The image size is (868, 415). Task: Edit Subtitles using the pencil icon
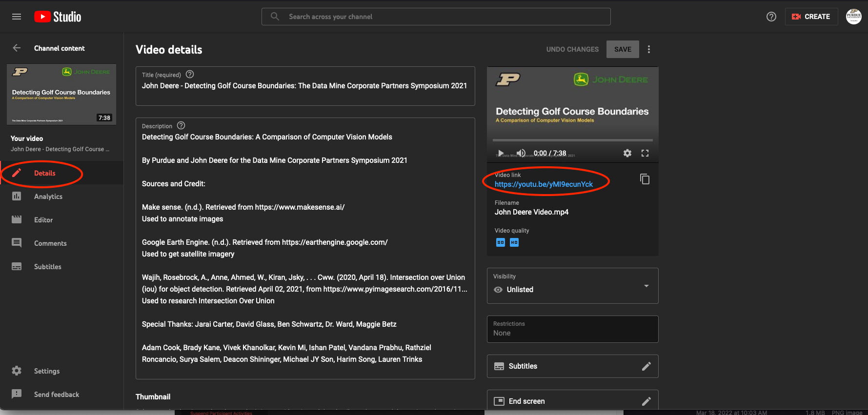pos(646,366)
